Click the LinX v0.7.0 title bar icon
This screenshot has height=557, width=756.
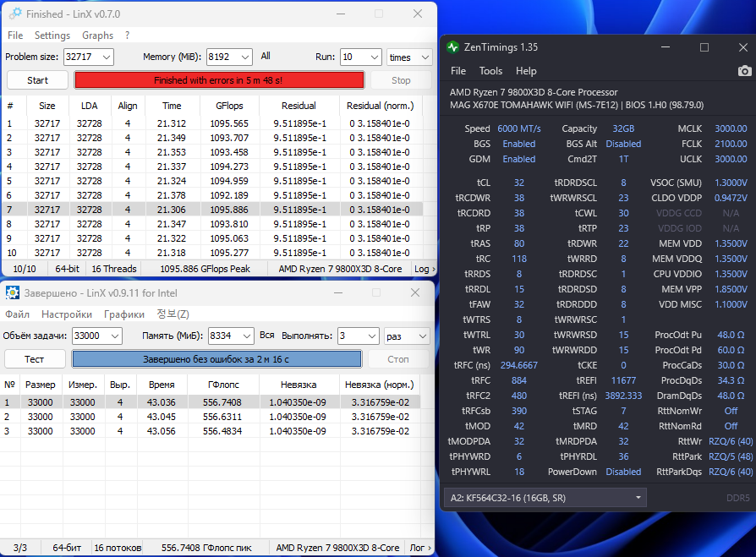(x=15, y=14)
